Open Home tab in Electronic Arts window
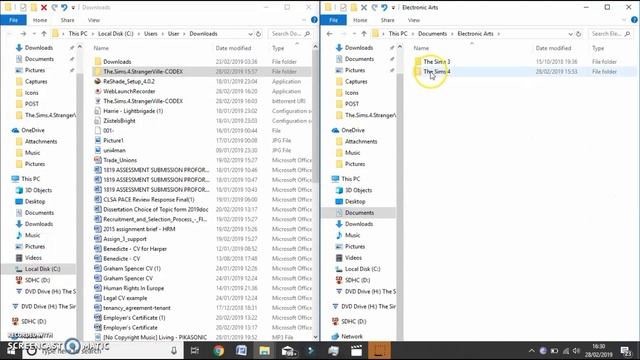This screenshot has width=640, height=360. pos(360,20)
